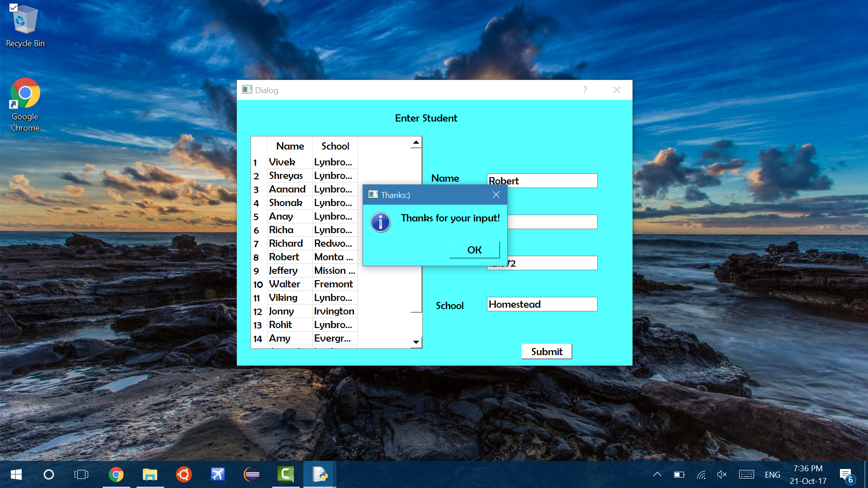Click the Ubuntu icon in taskbar
This screenshot has height=488, width=868.
point(184,474)
